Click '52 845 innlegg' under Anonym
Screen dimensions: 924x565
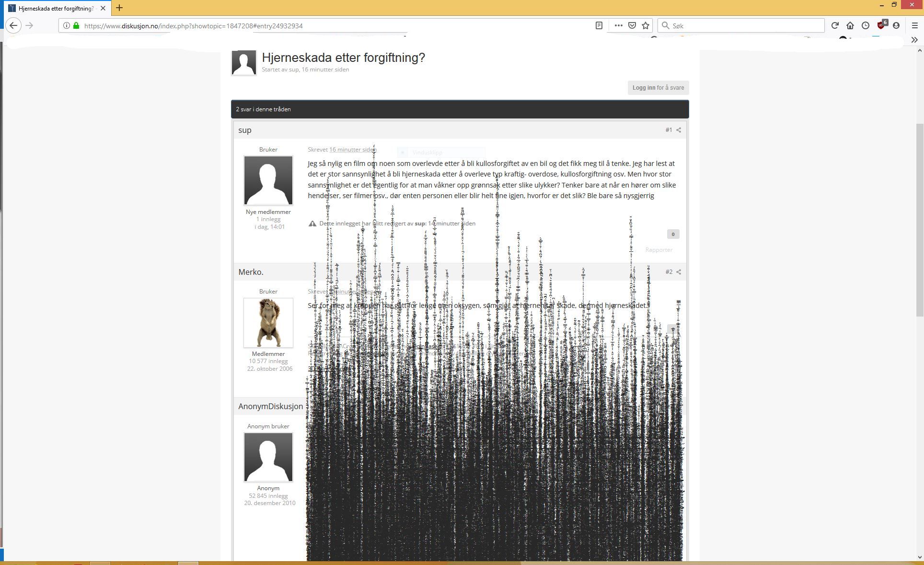pyautogui.click(x=268, y=496)
